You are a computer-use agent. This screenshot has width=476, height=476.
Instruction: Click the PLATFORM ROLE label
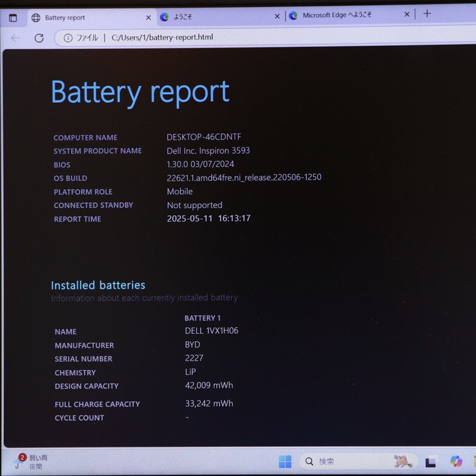83,192
